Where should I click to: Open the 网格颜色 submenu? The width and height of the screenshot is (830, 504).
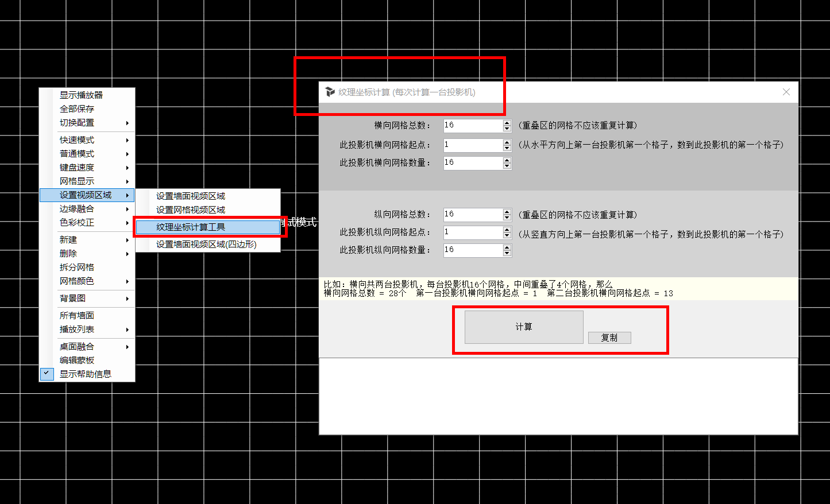click(87, 281)
